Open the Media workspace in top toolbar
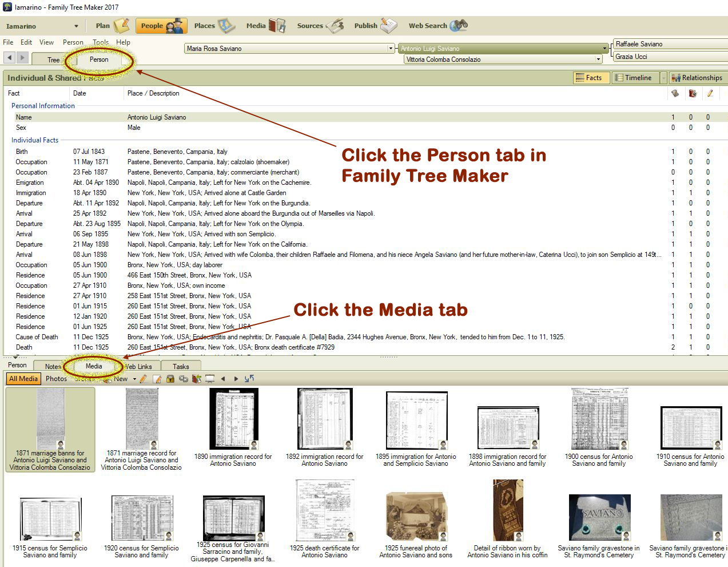Viewport: 728px width, 567px height. tap(265, 26)
